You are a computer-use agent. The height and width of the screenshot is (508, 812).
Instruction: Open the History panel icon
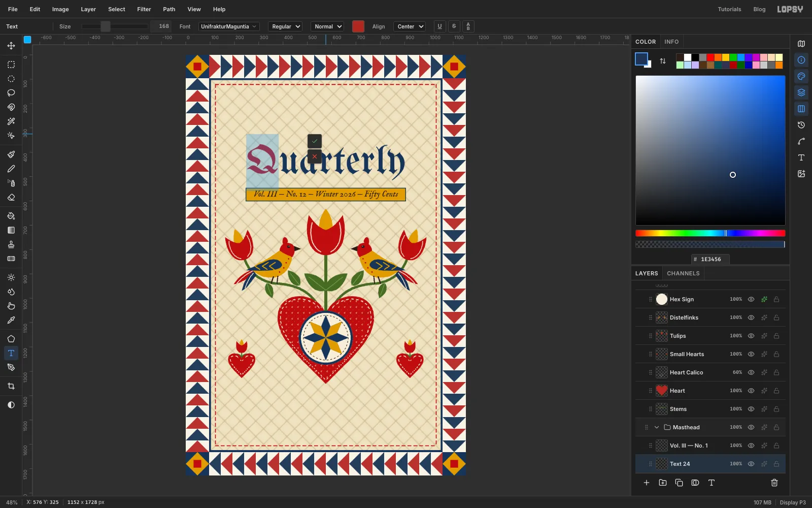click(801, 125)
